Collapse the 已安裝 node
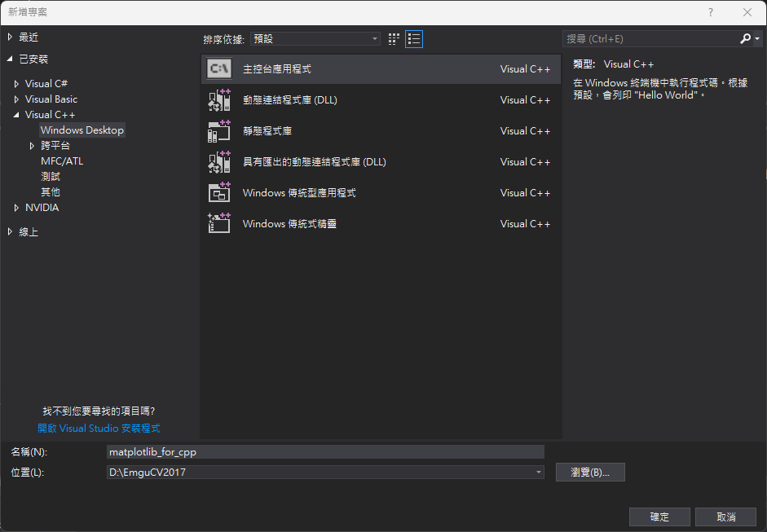The image size is (767, 532). click(x=11, y=59)
